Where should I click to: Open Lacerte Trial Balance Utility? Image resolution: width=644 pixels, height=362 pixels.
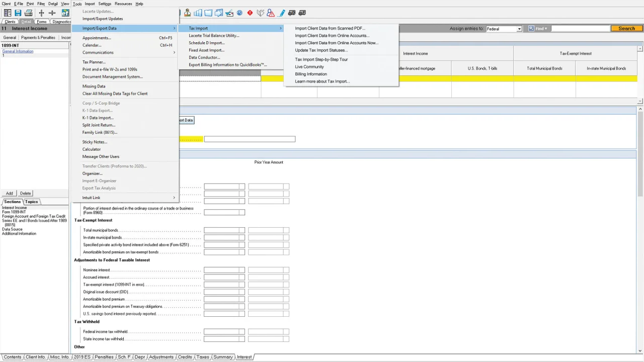[214, 36]
